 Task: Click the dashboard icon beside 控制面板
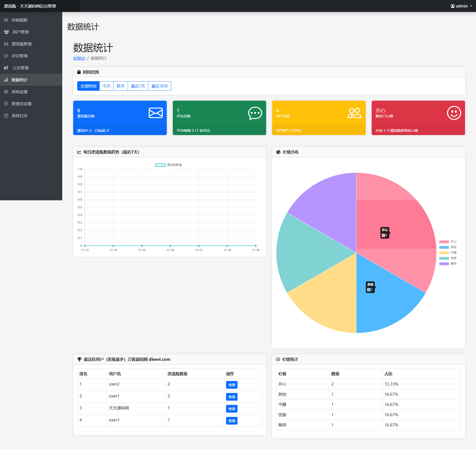pos(6,20)
